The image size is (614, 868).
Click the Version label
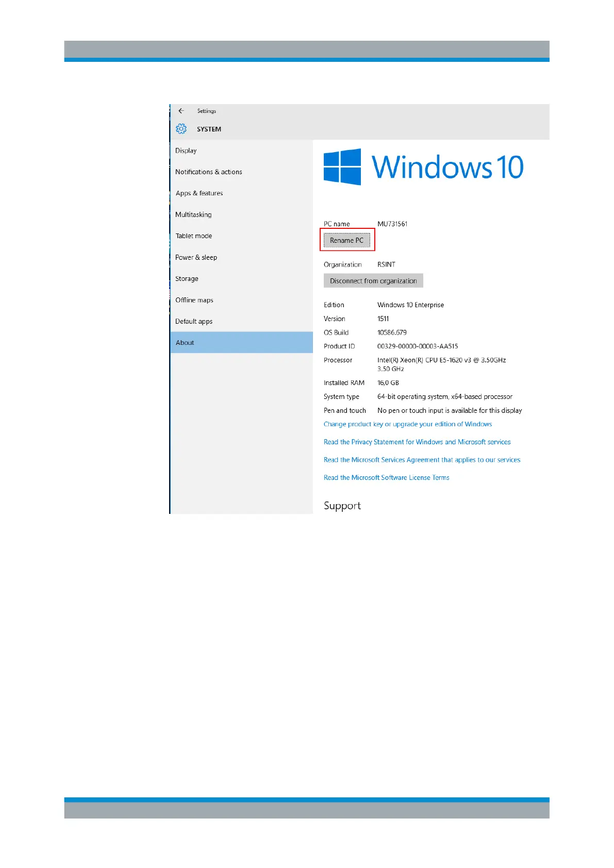335,319
